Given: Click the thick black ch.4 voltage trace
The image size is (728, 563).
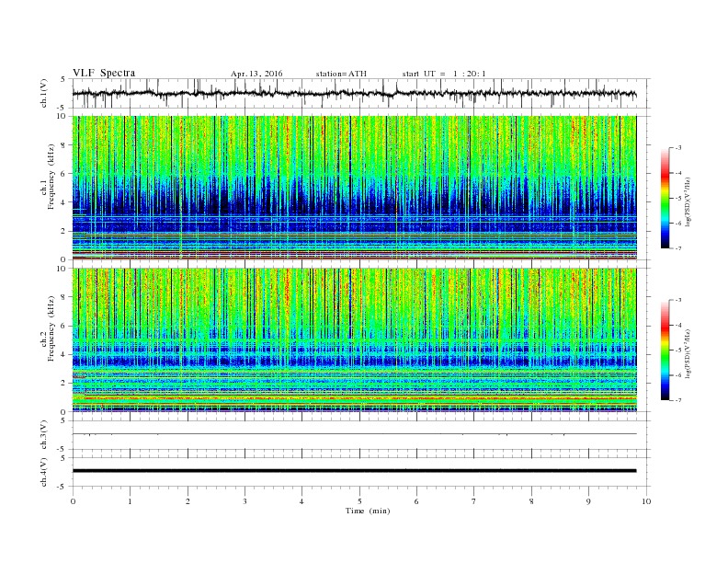Looking at the screenshot, I should 355,471.
